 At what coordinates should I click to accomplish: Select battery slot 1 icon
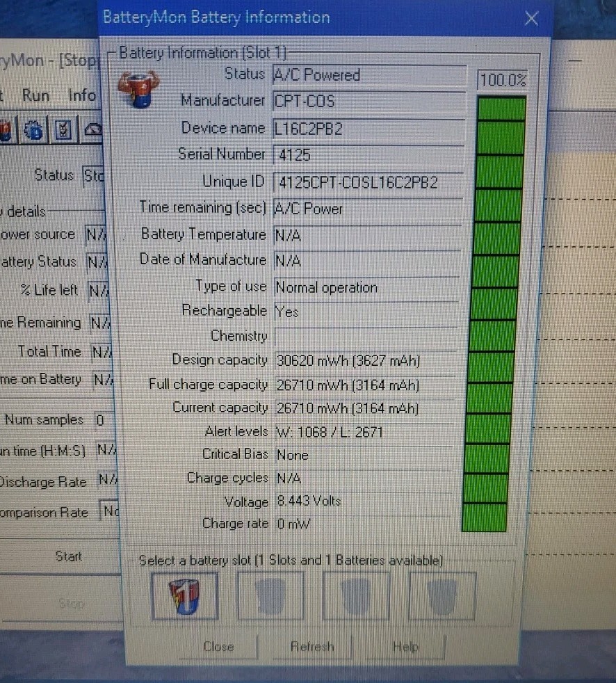click(x=184, y=596)
